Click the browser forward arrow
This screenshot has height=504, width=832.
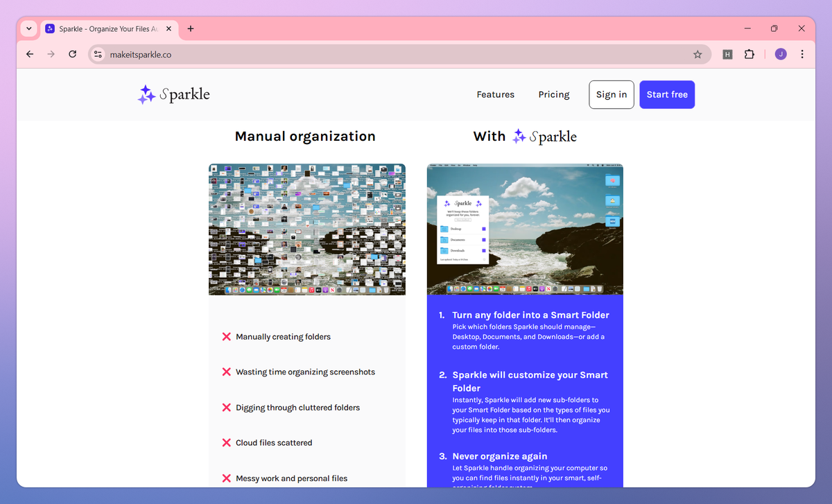click(x=51, y=54)
